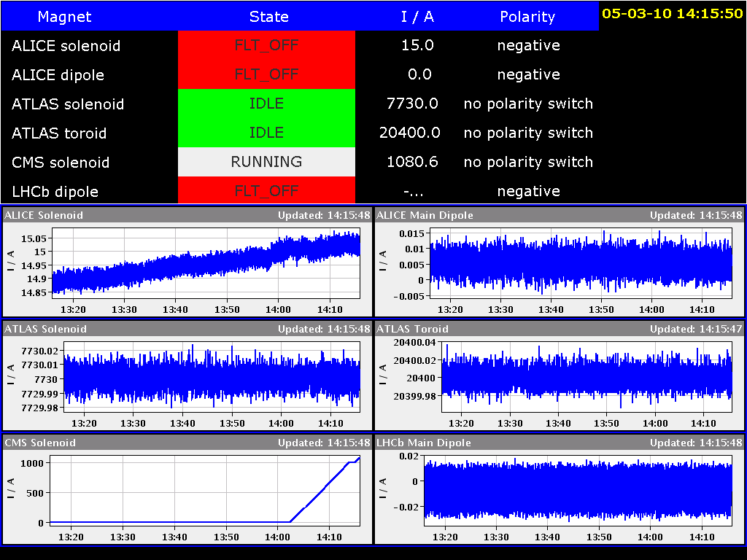Click the 20400.0 current value
Viewport: 747px width, 560px height.
pyautogui.click(x=410, y=133)
